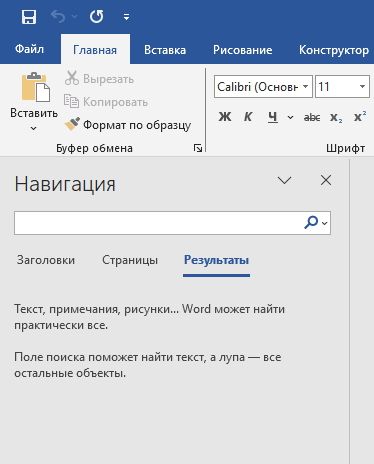Open the Буфер обмена dialog launcher
Screen dimensions: 374x464
coord(198,148)
